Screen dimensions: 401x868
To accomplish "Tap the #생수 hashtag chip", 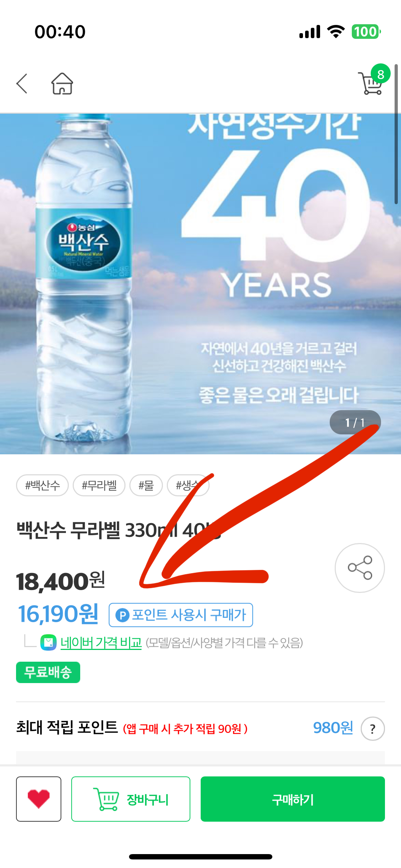I will (188, 485).
